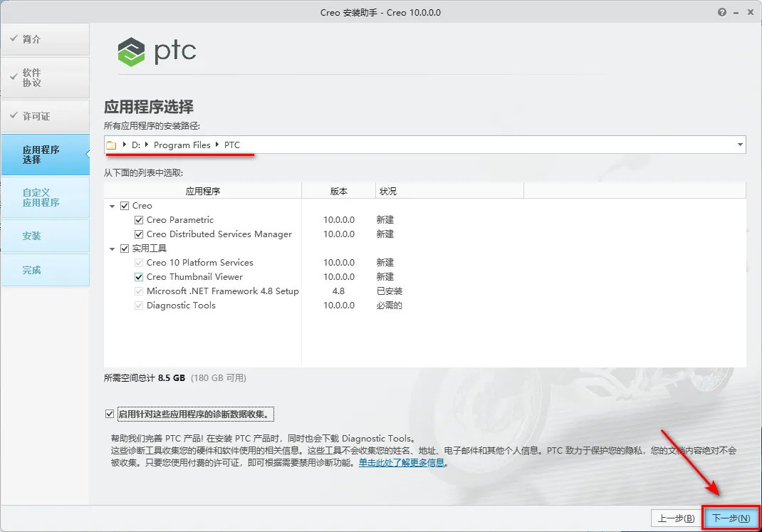Uncheck Creo Parametric
Screen dimensions: 762x532
(138, 219)
